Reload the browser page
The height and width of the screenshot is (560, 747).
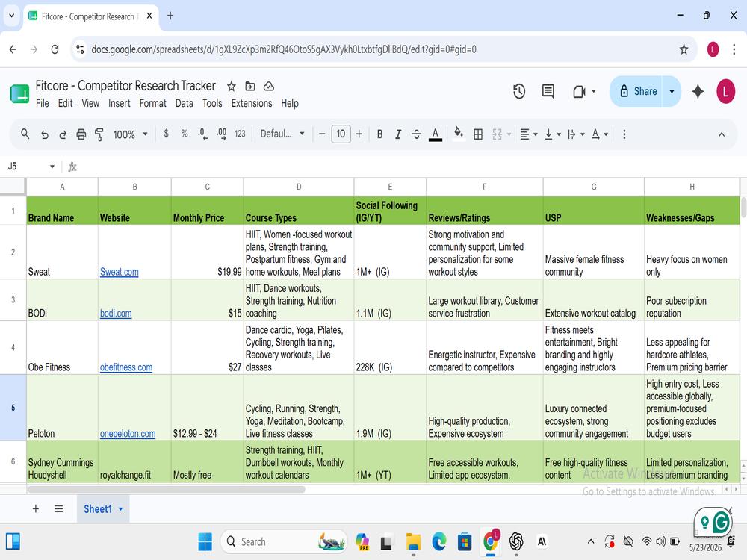tap(55, 49)
